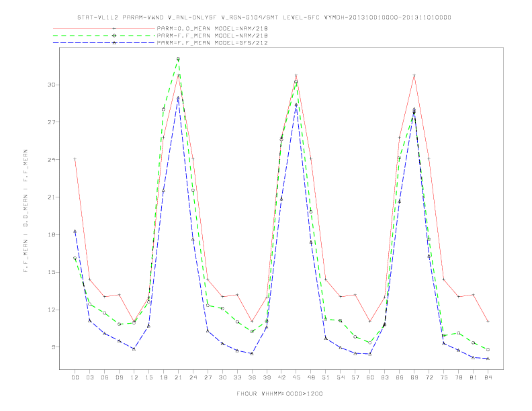
Task: Click red plus marker at hour 69 peak
Action: [x=414, y=75]
